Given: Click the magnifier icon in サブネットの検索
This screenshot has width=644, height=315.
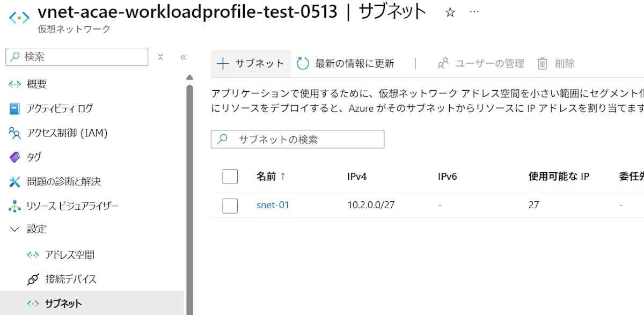Looking at the screenshot, I should (x=222, y=140).
